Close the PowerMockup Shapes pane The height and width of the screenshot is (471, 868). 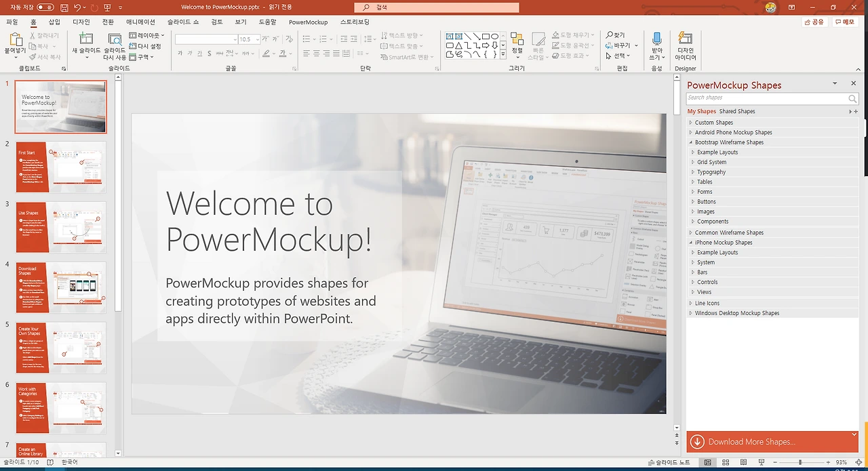click(853, 83)
